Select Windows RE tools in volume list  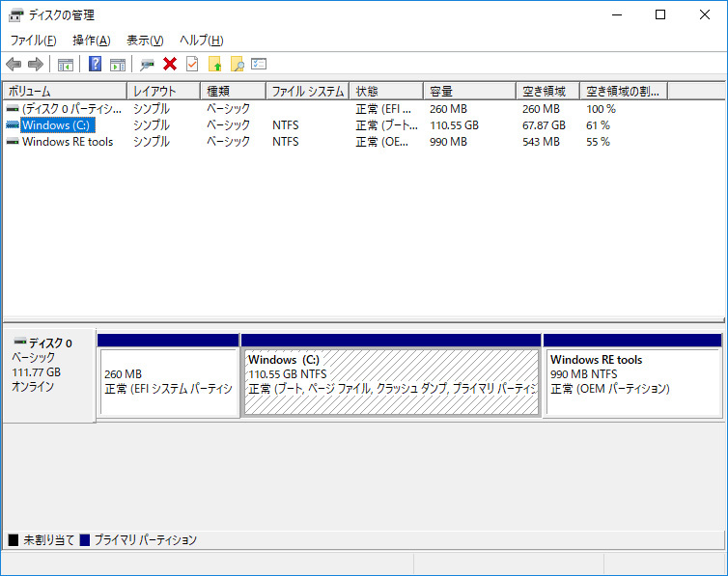(68, 142)
